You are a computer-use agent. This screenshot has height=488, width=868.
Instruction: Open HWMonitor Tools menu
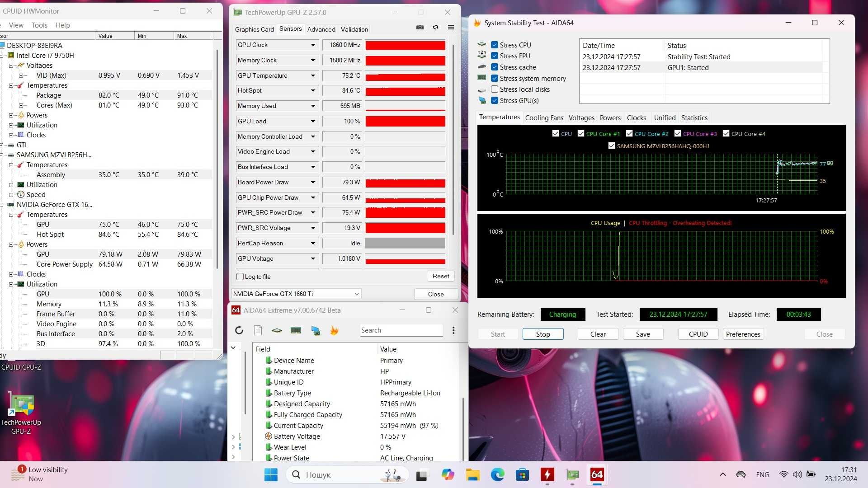[x=39, y=25]
